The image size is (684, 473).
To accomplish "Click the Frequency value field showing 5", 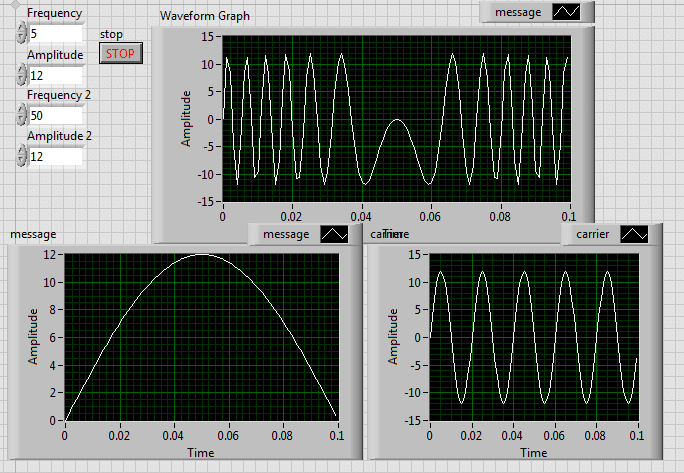I will (55, 34).
